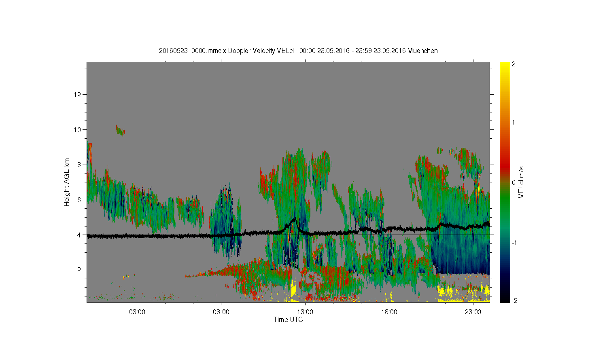Click the colorbar label 'VELcl m/s'
The height and width of the screenshot is (364, 607).
point(521,182)
